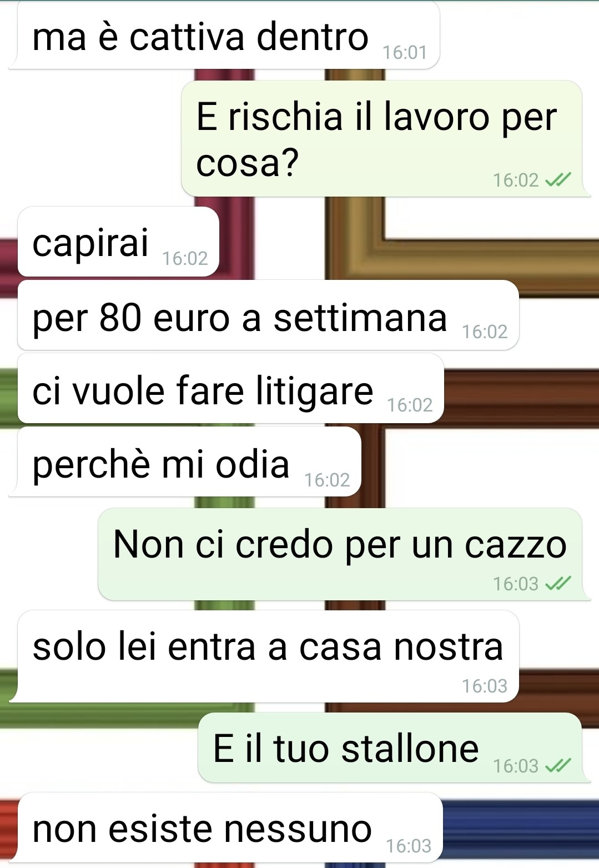Click the 16:03 timestamp next to 'non esiste nessuno'
599x868 pixels.
(409, 846)
